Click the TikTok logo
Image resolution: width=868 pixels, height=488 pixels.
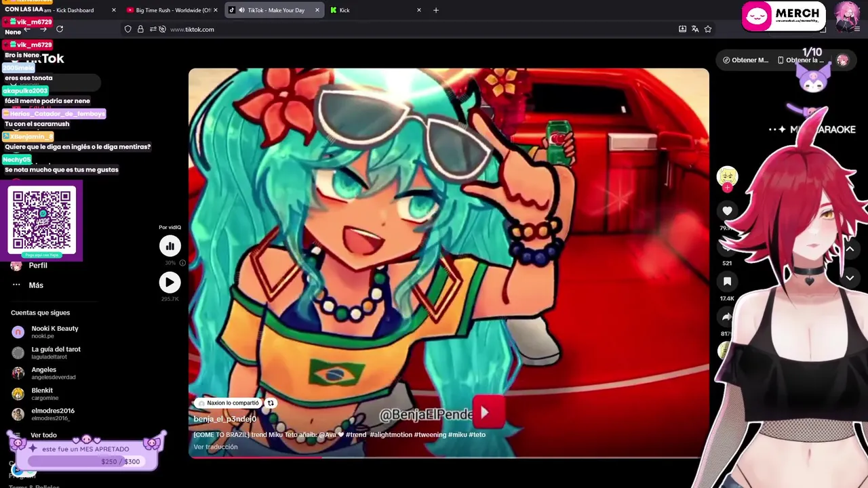tap(39, 59)
